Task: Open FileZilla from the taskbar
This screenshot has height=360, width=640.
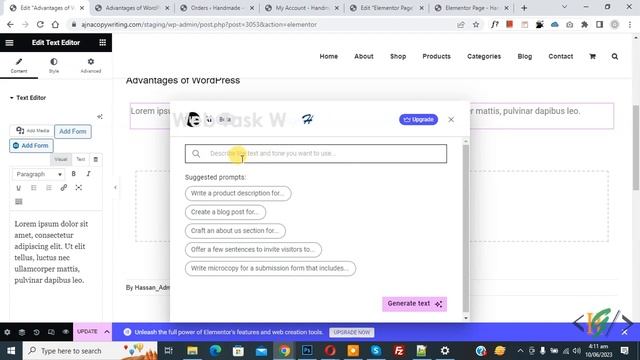Action: (x=399, y=351)
